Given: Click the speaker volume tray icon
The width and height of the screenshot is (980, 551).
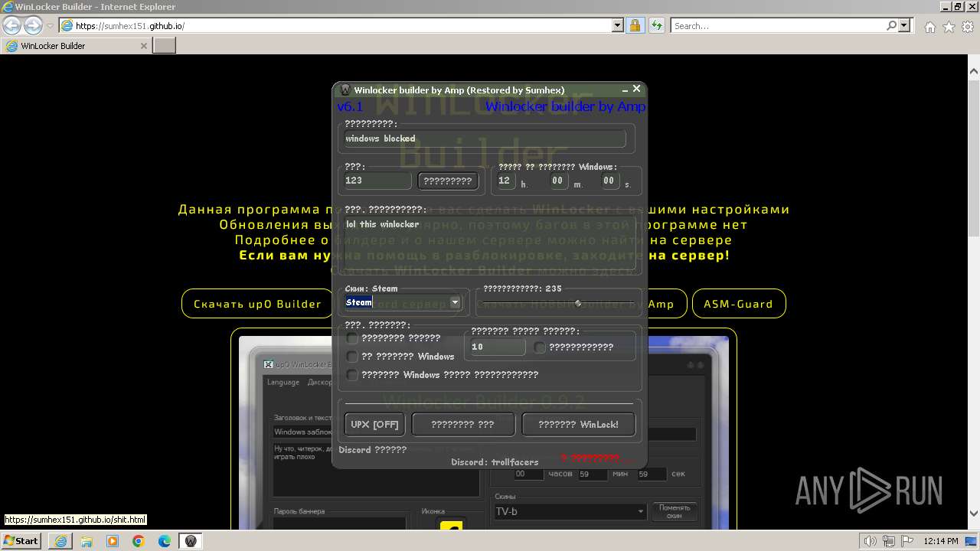Looking at the screenshot, I should tap(870, 542).
